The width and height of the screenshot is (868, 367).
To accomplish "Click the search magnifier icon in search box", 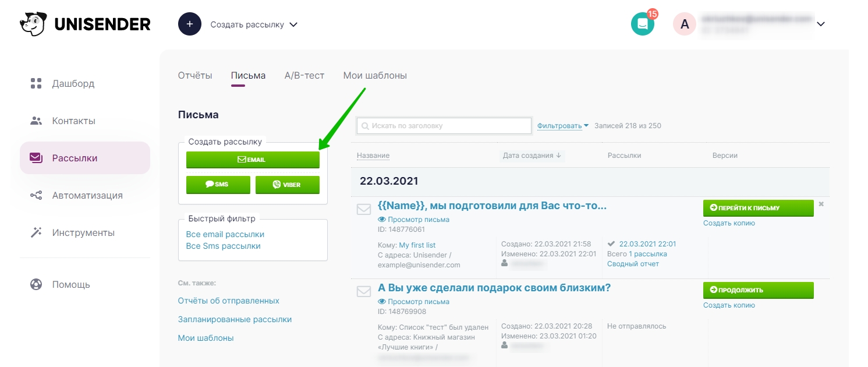I will [366, 126].
